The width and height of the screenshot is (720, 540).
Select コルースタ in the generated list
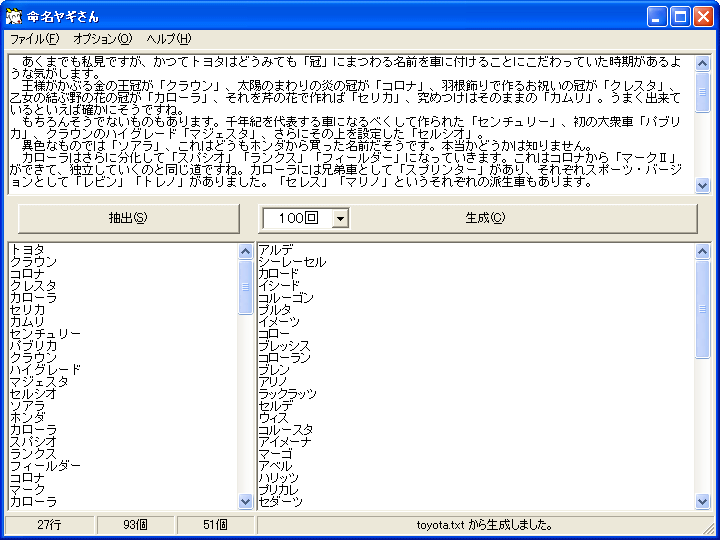click(x=286, y=430)
